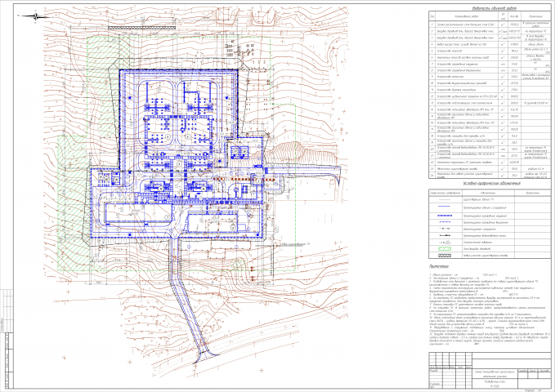Click row 24 of the work volumes table
The height and width of the screenshot is (392, 555).
click(490, 175)
